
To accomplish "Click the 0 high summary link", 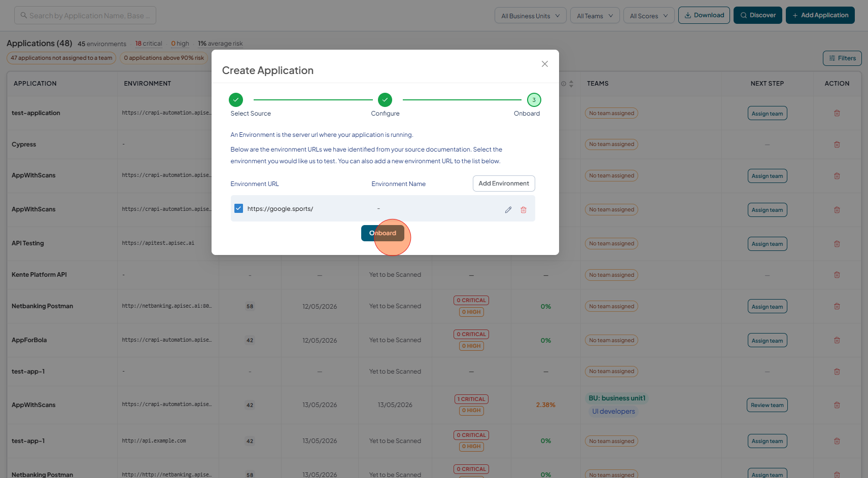I will pyautogui.click(x=180, y=44).
